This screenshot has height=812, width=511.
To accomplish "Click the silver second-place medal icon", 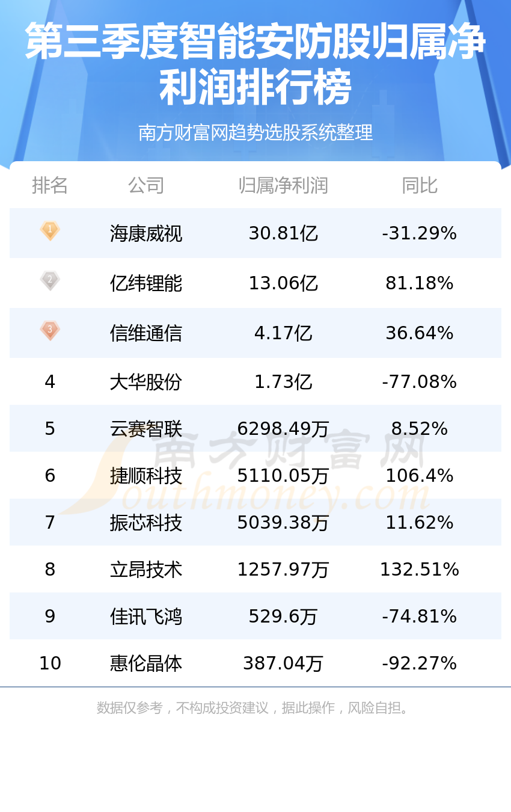I will (50, 281).
